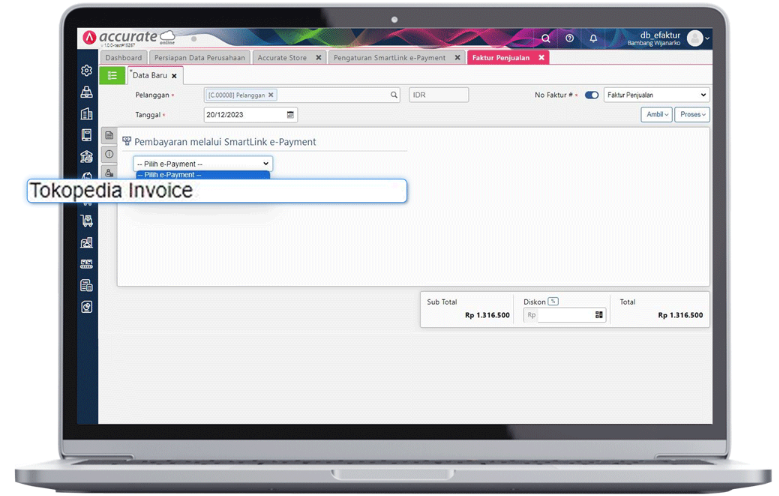
Task: Switch to Persiapan Data Perusahaan tab
Action: click(199, 58)
